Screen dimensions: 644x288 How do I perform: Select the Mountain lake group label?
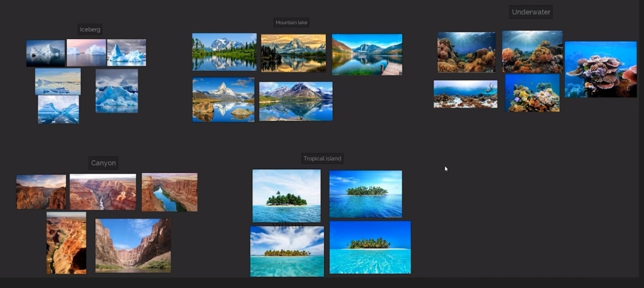pos(291,22)
